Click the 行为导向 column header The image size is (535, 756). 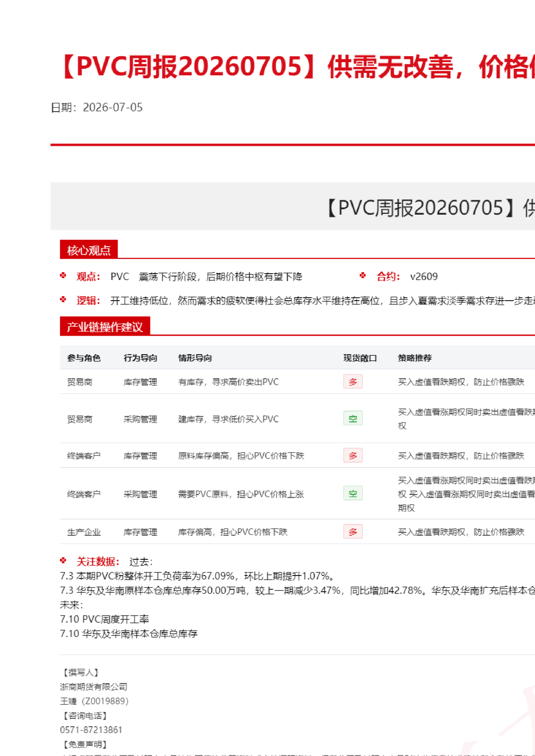[141, 358]
